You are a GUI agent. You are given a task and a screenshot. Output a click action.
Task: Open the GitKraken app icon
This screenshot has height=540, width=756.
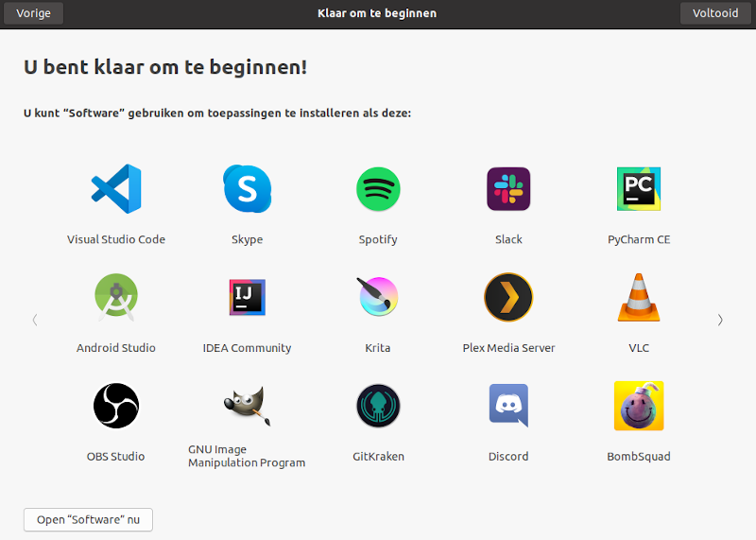click(378, 406)
